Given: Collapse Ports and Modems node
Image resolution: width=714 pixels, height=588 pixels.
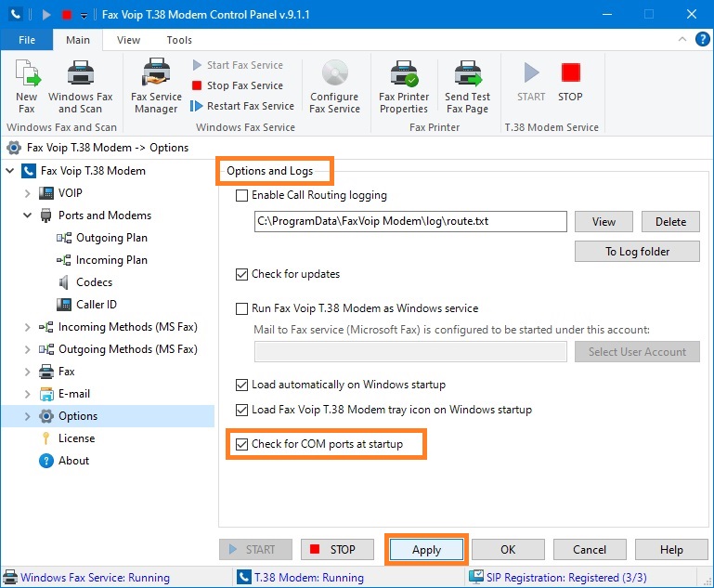Looking at the screenshot, I should pyautogui.click(x=27, y=216).
